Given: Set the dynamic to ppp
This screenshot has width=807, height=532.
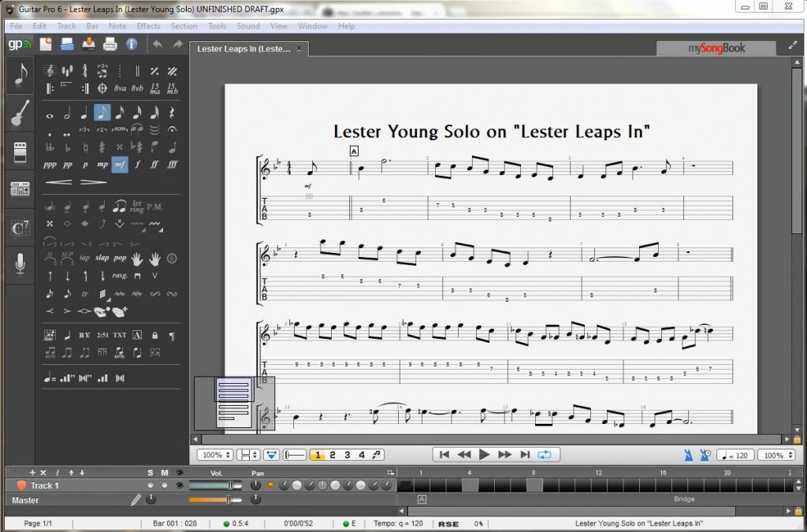Looking at the screenshot, I should click(x=50, y=165).
